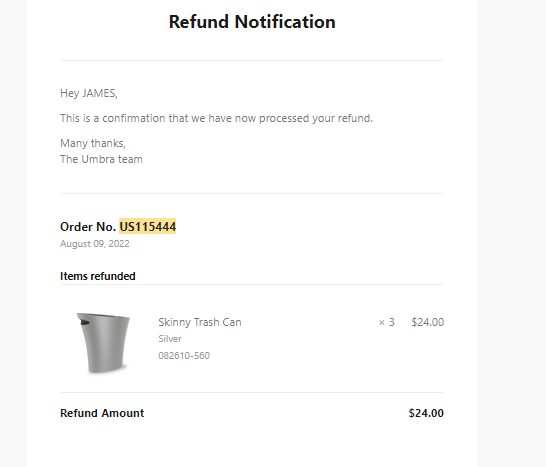Click the Items refunded section header
This screenshot has width=546, height=467.
tap(98, 276)
